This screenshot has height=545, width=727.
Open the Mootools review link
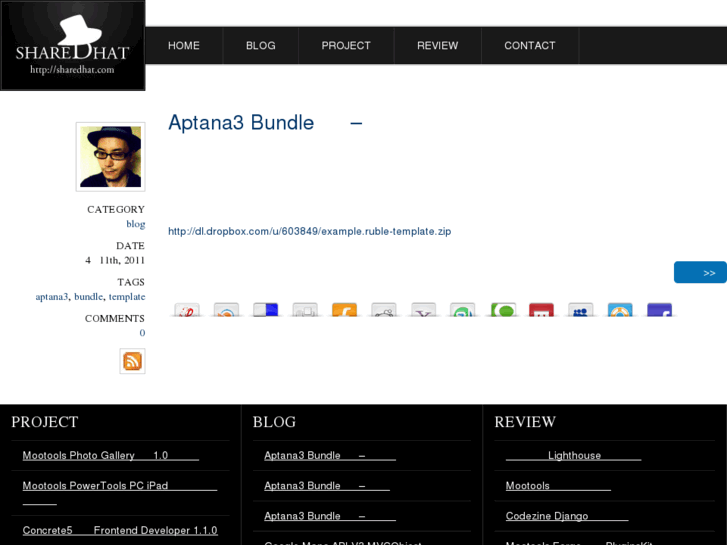pyautogui.click(x=558, y=486)
